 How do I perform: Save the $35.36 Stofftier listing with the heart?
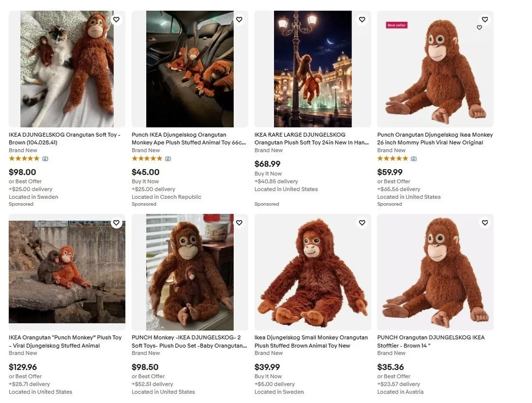click(485, 223)
